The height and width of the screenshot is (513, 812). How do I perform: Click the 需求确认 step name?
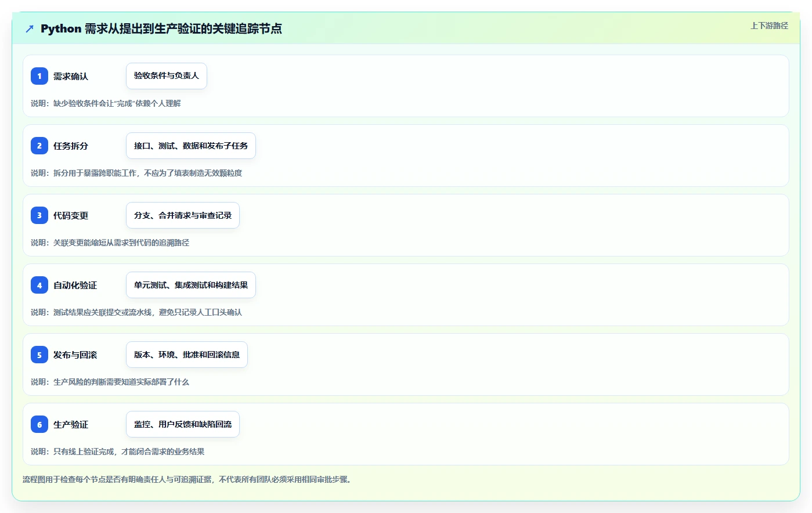(x=71, y=76)
